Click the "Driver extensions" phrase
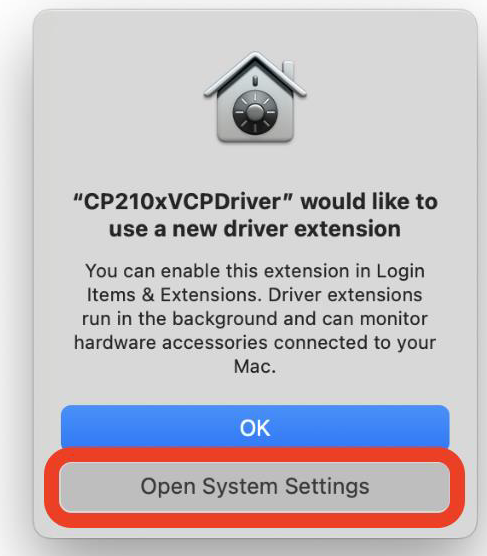The height and width of the screenshot is (556, 487). coord(345,295)
